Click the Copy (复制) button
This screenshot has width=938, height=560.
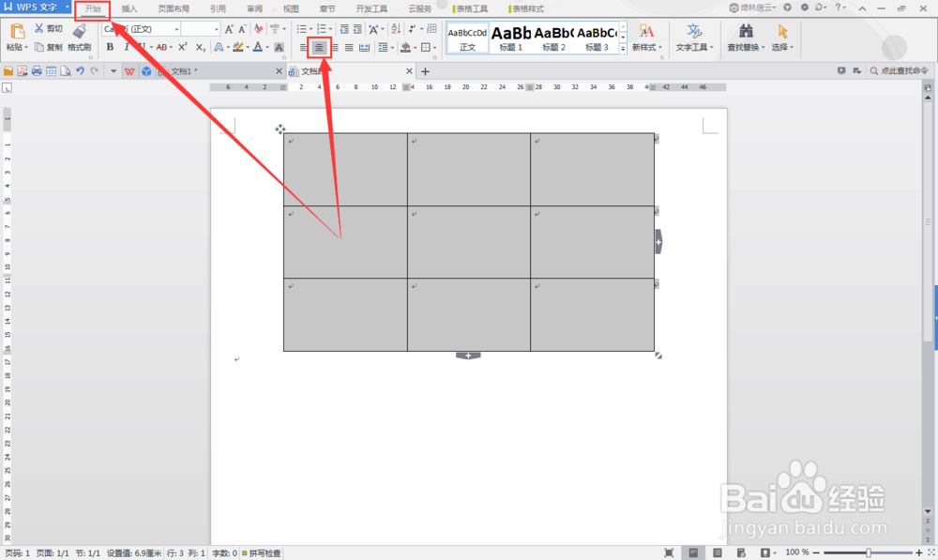pyautogui.click(x=48, y=47)
